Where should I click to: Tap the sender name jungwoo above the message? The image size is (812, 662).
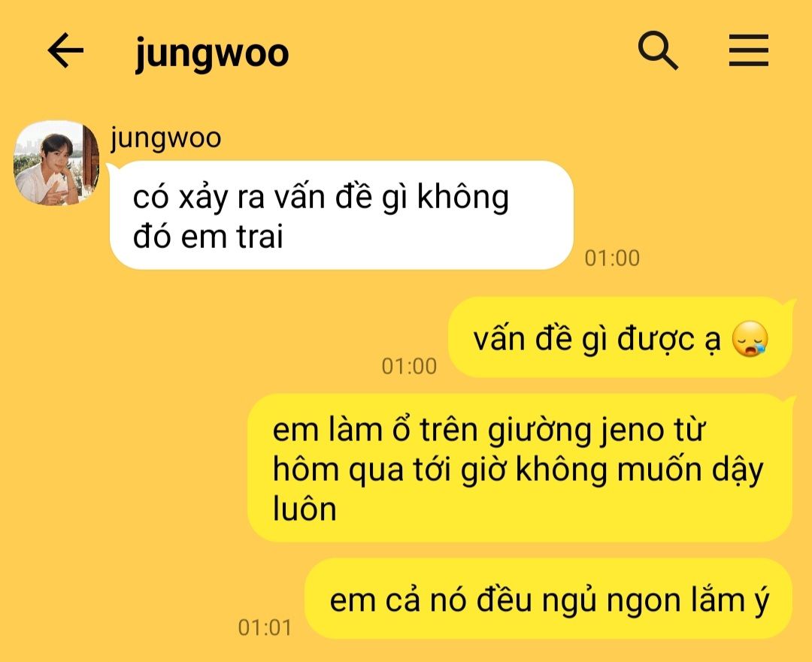[x=165, y=139]
